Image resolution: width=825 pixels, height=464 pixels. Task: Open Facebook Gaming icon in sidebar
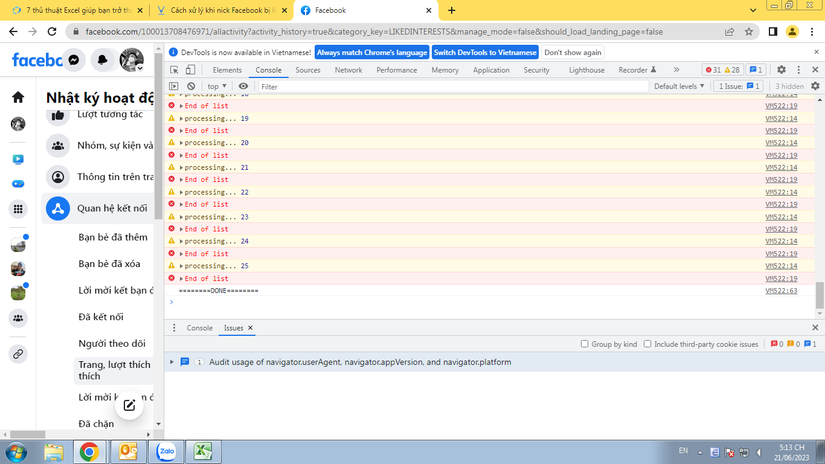point(18,184)
